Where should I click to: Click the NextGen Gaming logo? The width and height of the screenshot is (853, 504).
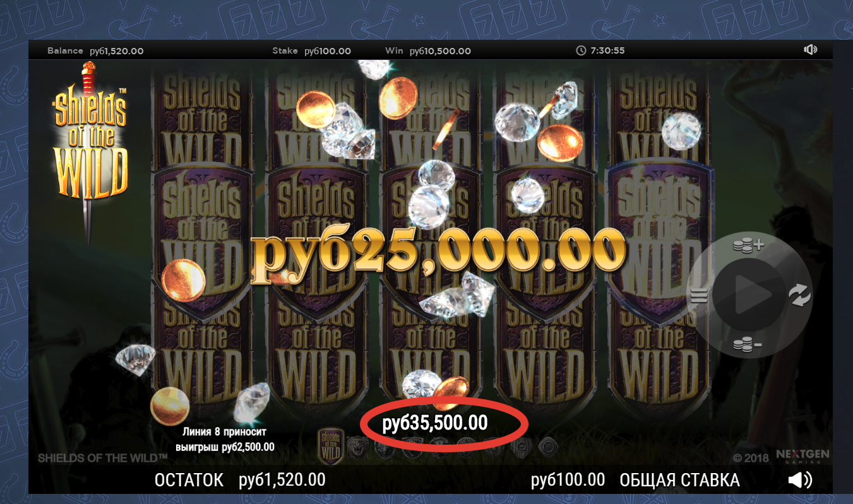pyautogui.click(x=802, y=456)
